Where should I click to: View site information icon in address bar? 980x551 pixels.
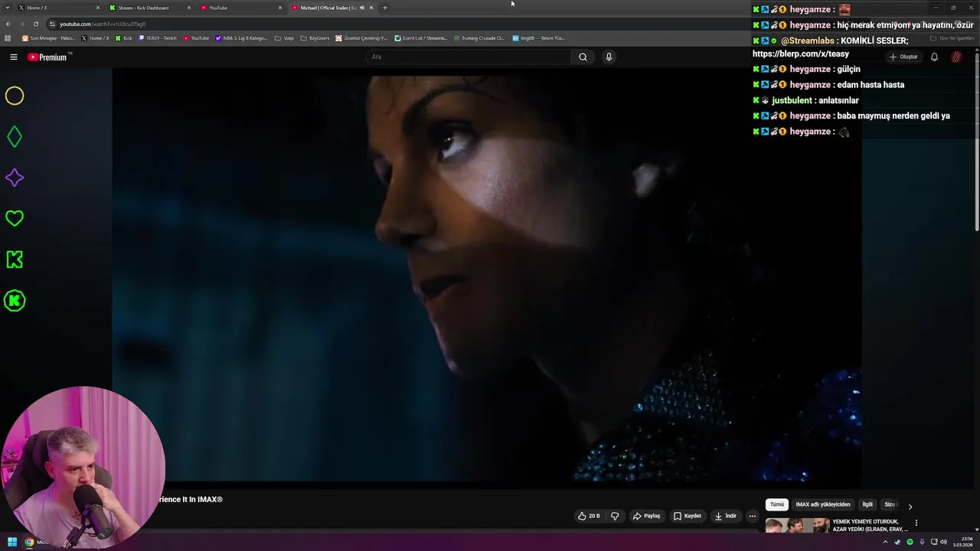click(52, 24)
